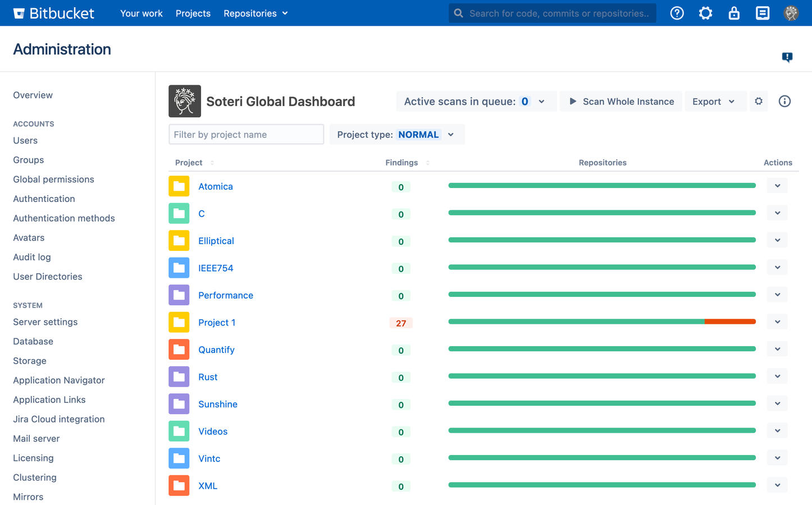The width and height of the screenshot is (812, 505).
Task: Expand actions for IEEE754 row
Action: click(777, 268)
